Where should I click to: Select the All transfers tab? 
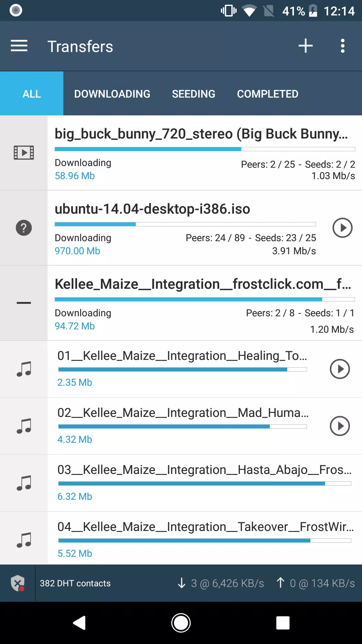pyautogui.click(x=32, y=94)
